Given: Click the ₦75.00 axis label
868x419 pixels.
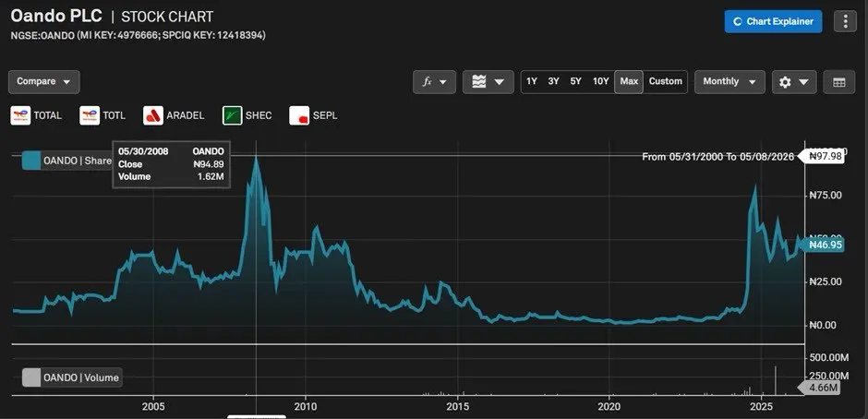Looking at the screenshot, I should pyautogui.click(x=826, y=195).
